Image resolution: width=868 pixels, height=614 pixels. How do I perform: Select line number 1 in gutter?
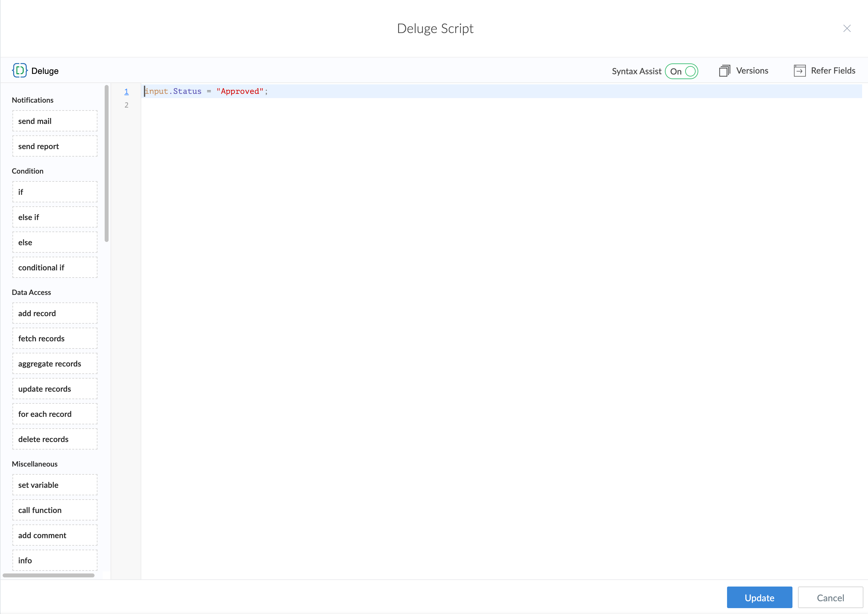[126, 92]
